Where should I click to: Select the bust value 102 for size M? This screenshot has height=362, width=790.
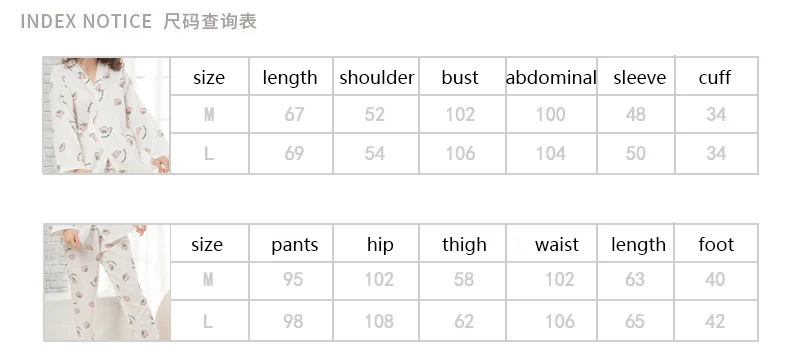coord(460,114)
